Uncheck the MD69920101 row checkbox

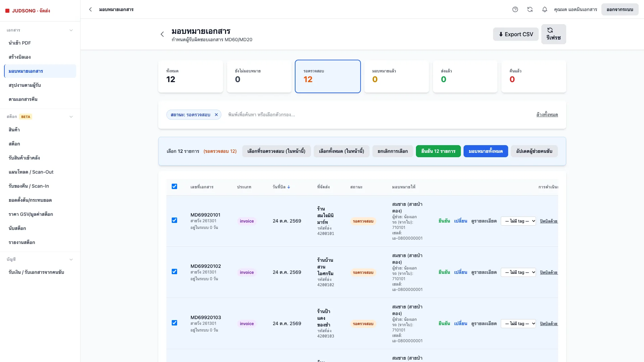(x=174, y=220)
